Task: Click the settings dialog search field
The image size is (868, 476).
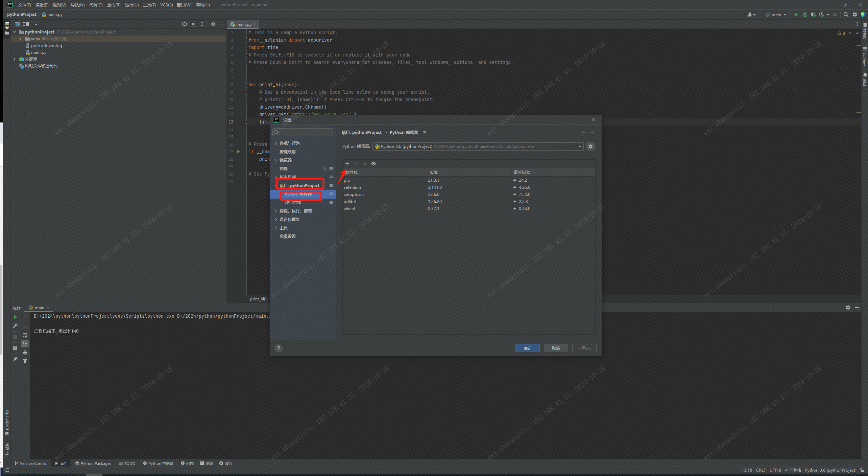Action: [x=303, y=132]
